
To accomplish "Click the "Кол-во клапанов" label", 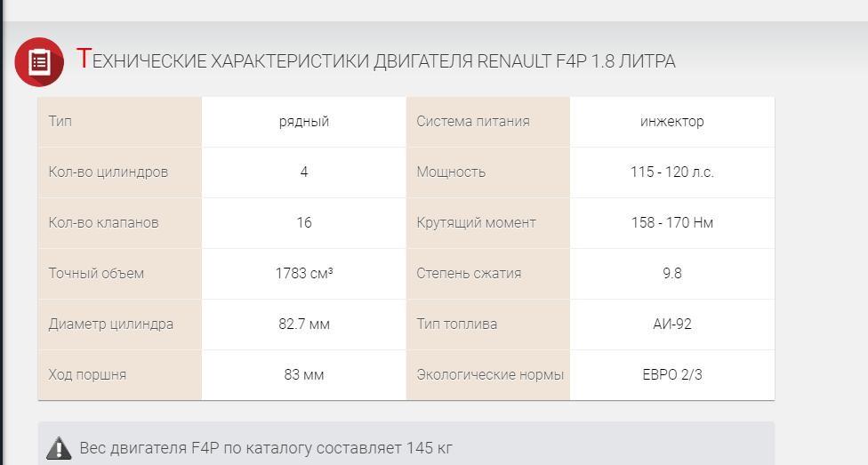I will pos(103,223).
